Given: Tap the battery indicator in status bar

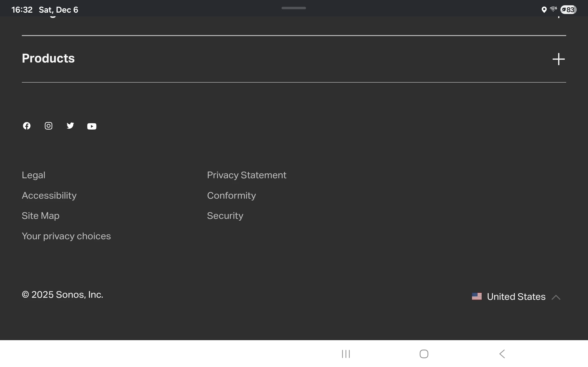Looking at the screenshot, I should pos(568,10).
